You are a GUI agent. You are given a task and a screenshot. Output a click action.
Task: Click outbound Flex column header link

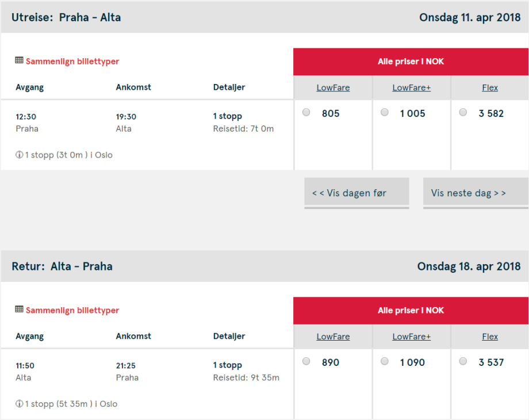(x=490, y=87)
